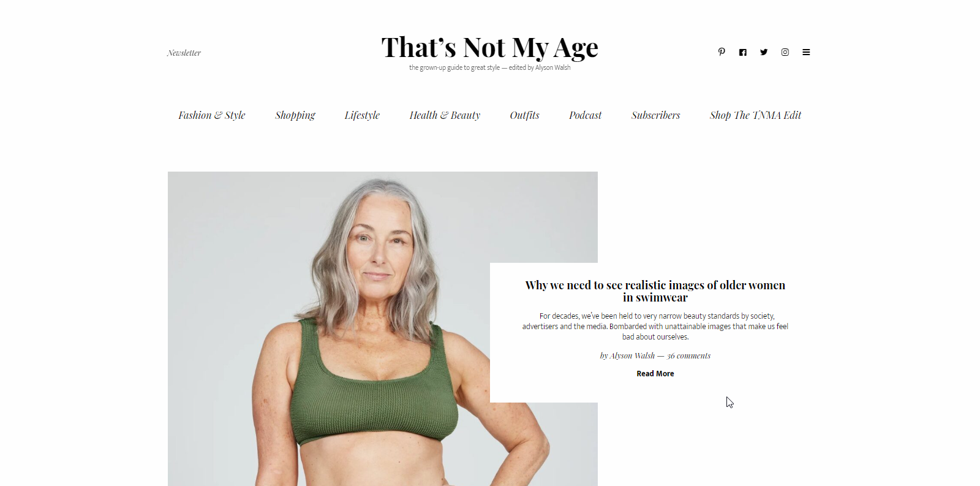The height and width of the screenshot is (486, 980).
Task: Click the Read More button
Action: coord(655,373)
